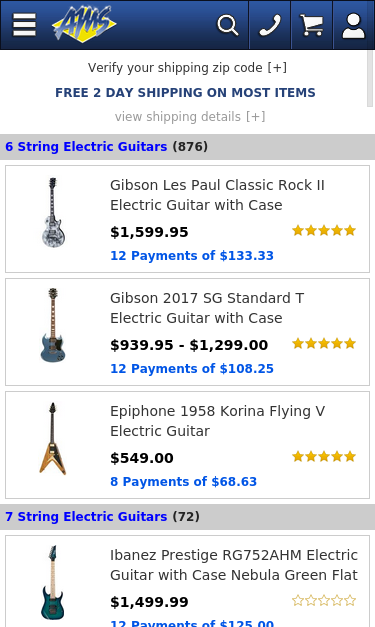
Task: Open 7 String Electric Guitars category
Action: [86, 517]
